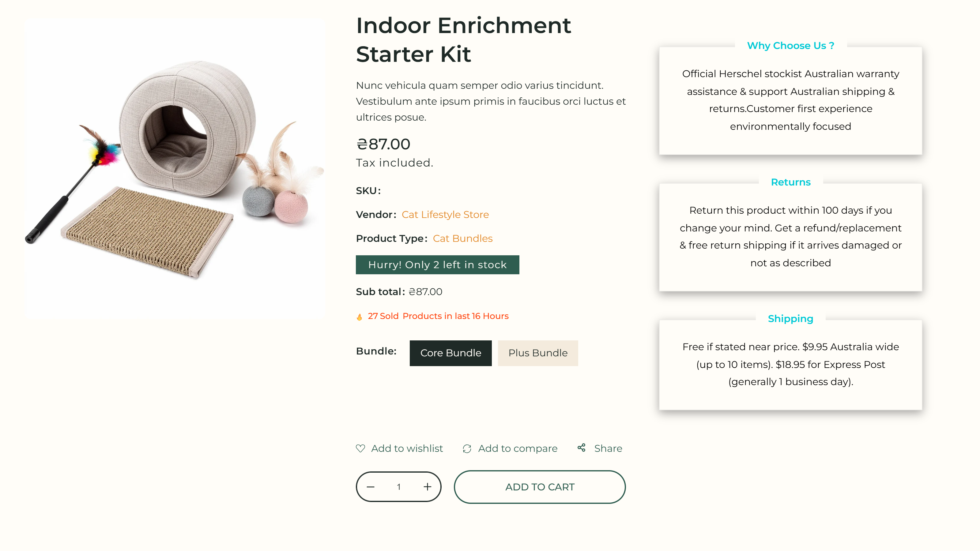Click the Returns section heading
The image size is (980, 551).
point(790,182)
